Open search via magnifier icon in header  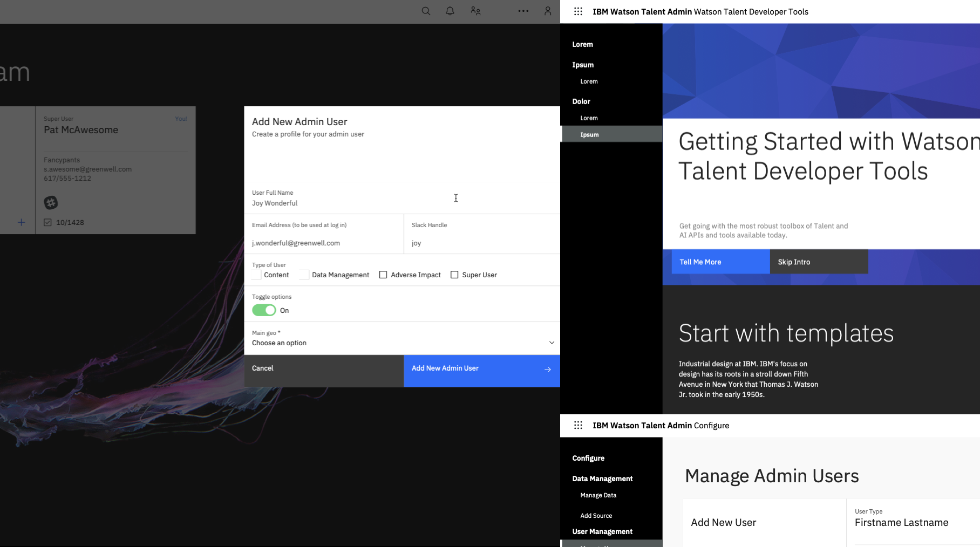426,11
